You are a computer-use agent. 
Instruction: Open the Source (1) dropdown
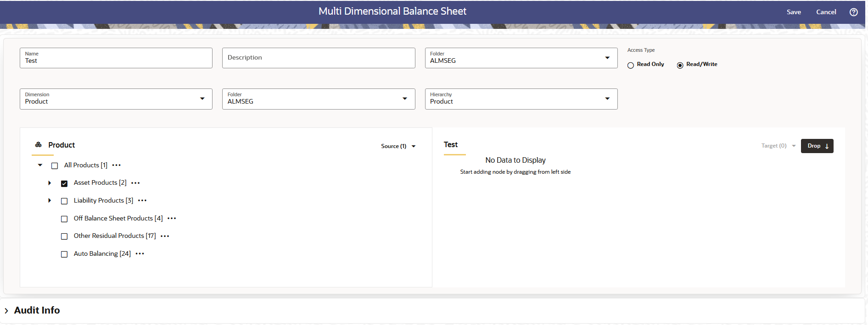pos(398,146)
